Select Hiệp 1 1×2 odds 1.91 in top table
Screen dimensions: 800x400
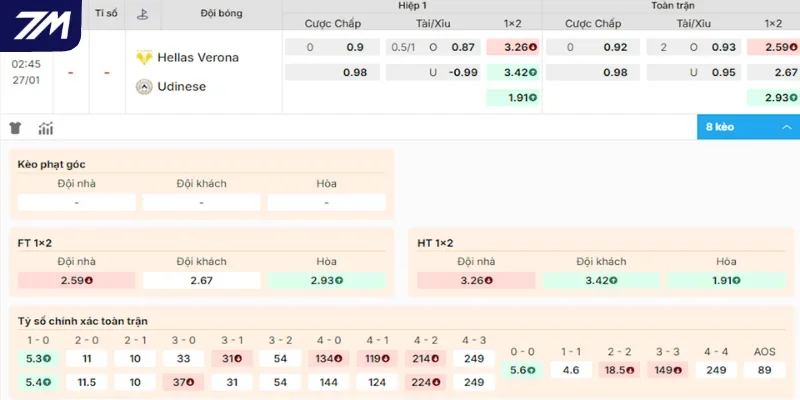click(513, 97)
